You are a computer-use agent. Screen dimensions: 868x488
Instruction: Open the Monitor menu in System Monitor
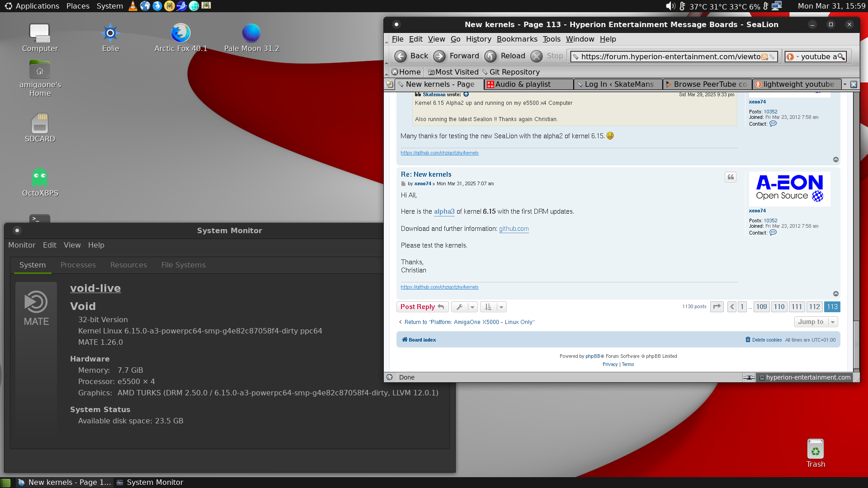tap(22, 245)
